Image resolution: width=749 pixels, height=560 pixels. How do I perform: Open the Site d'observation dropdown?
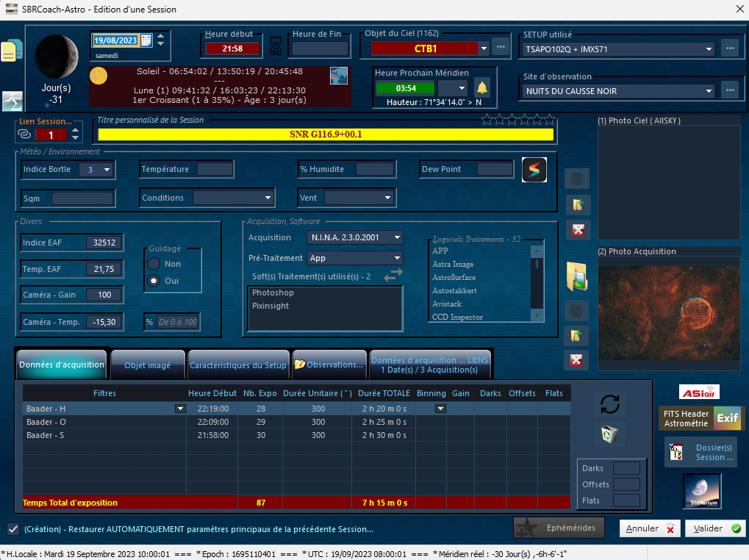(709, 91)
